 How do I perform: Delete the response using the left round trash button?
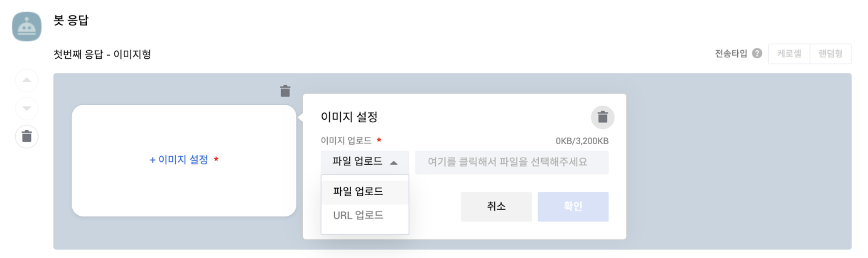(27, 136)
